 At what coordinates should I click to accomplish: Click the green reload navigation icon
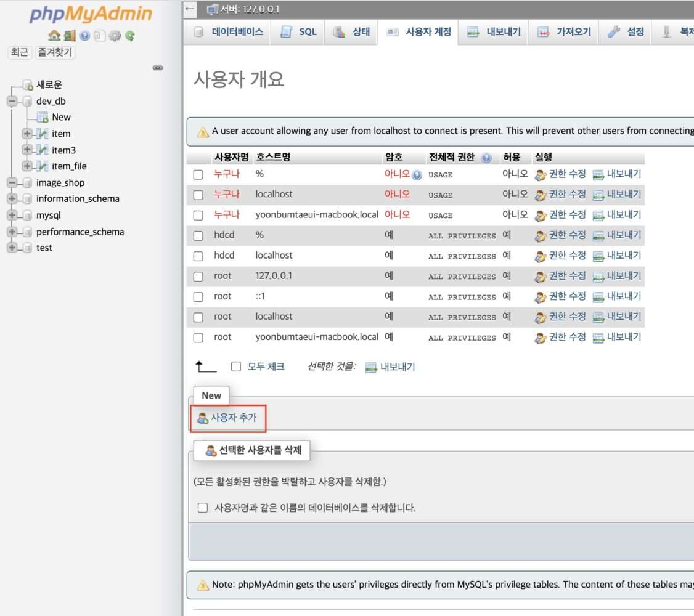point(129,36)
